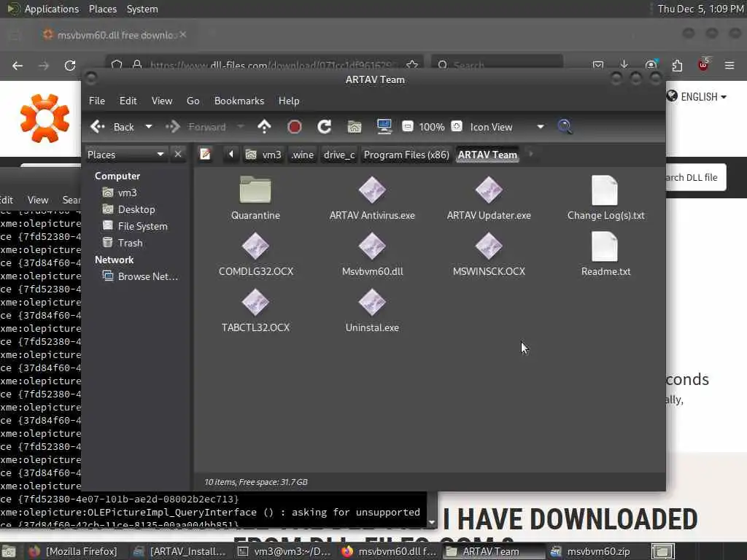The height and width of the screenshot is (560, 747).
Task: Open the Computer icon in toolbar
Action: (384, 127)
